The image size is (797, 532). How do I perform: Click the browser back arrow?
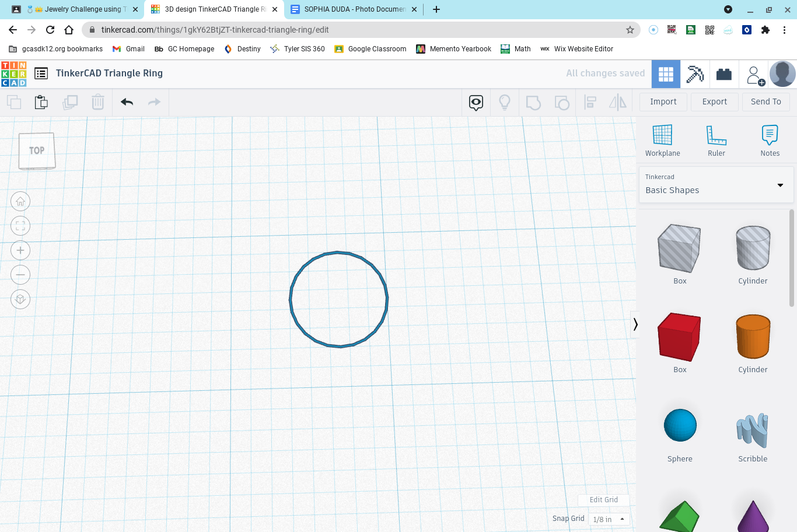13,30
